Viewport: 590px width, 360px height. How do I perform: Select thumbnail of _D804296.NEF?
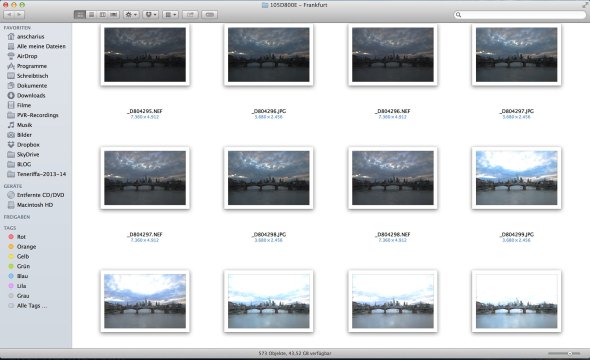(393, 55)
